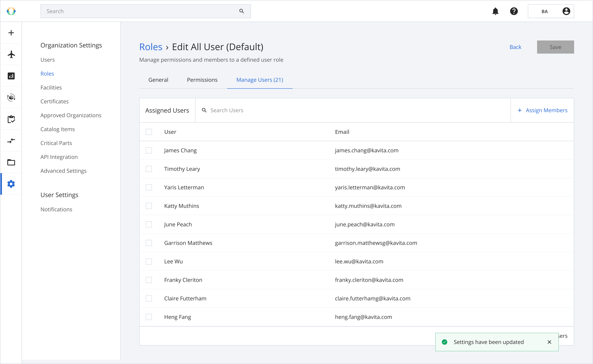593x364 pixels.
Task: Click the Roles breadcrumb link
Action: (x=151, y=47)
